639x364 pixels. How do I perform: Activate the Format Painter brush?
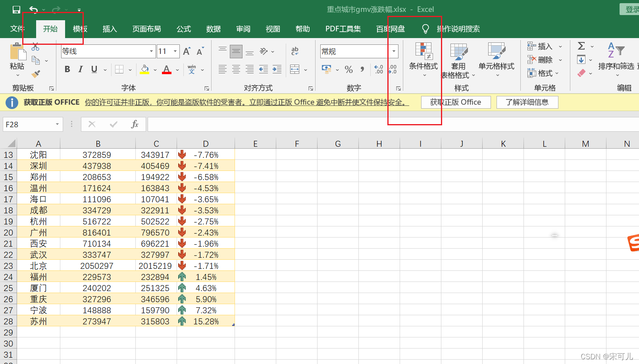36,74
